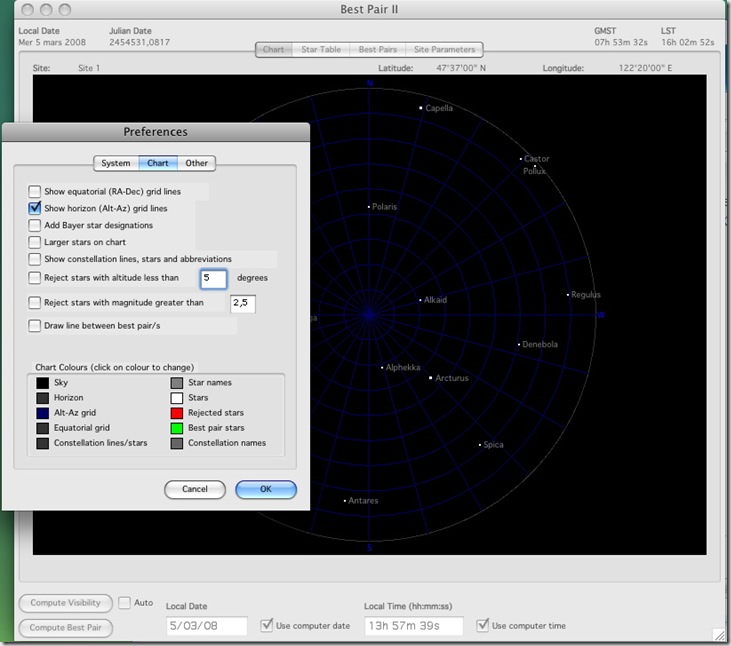This screenshot has height=646, width=731.
Task: Click the Castor star on chart
Action: tap(521, 159)
